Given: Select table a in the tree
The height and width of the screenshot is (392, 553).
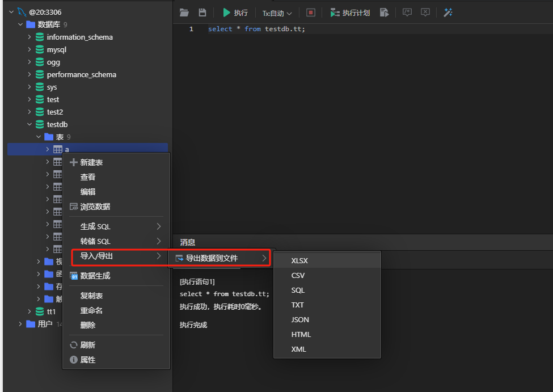Looking at the screenshot, I should (x=87, y=149).
